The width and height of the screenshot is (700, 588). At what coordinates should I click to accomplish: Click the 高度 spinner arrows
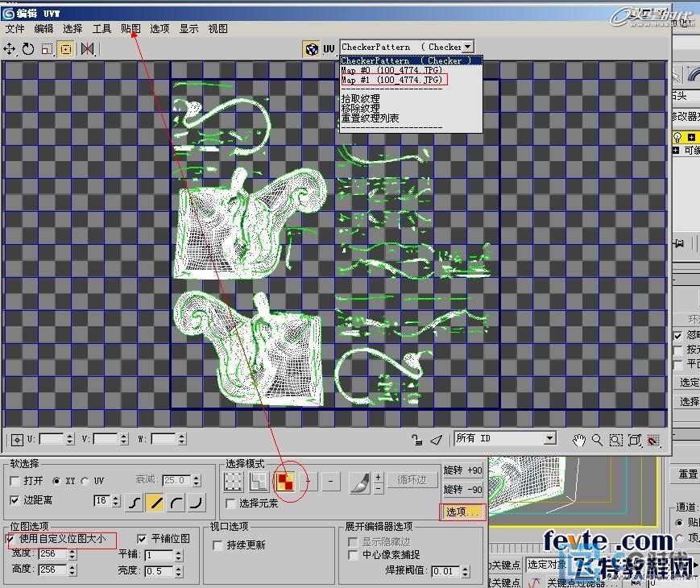[x=72, y=570]
